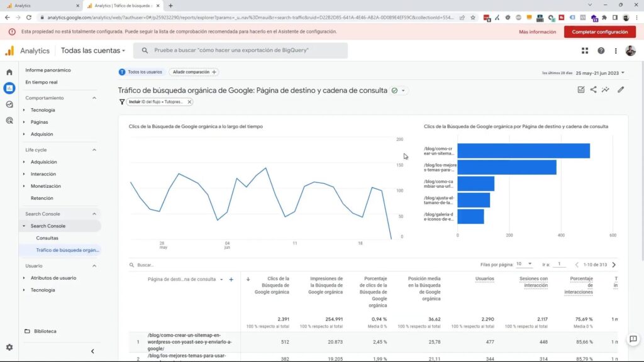The height and width of the screenshot is (362, 644).
Task: Open Interacción in the sidebar
Action: click(43, 174)
